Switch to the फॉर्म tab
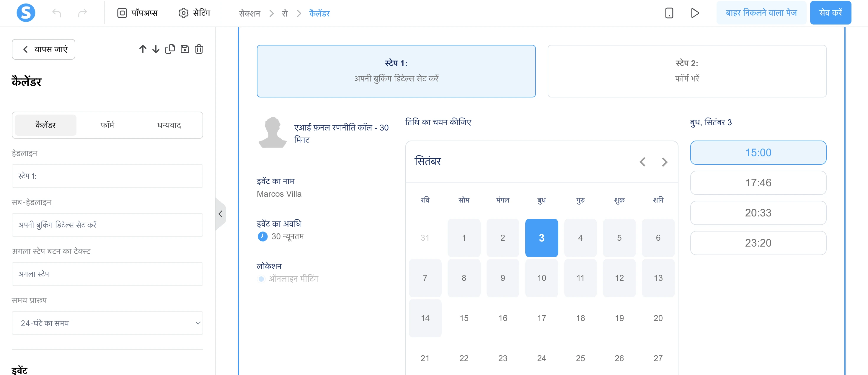Screen dimensions: 868x375 (107, 125)
